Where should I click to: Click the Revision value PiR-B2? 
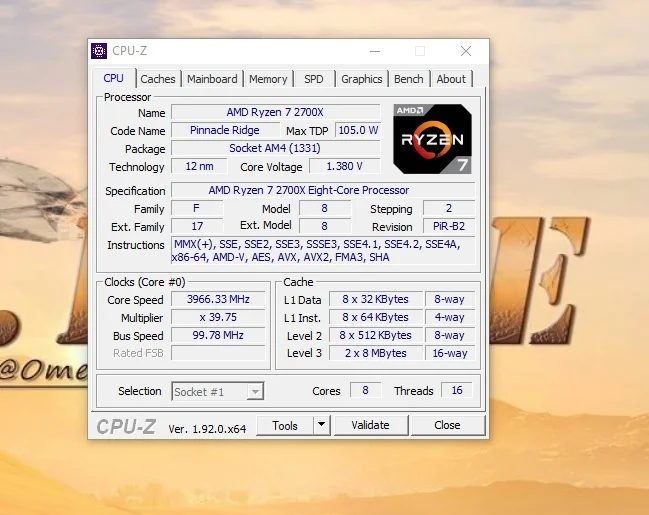[x=449, y=226]
